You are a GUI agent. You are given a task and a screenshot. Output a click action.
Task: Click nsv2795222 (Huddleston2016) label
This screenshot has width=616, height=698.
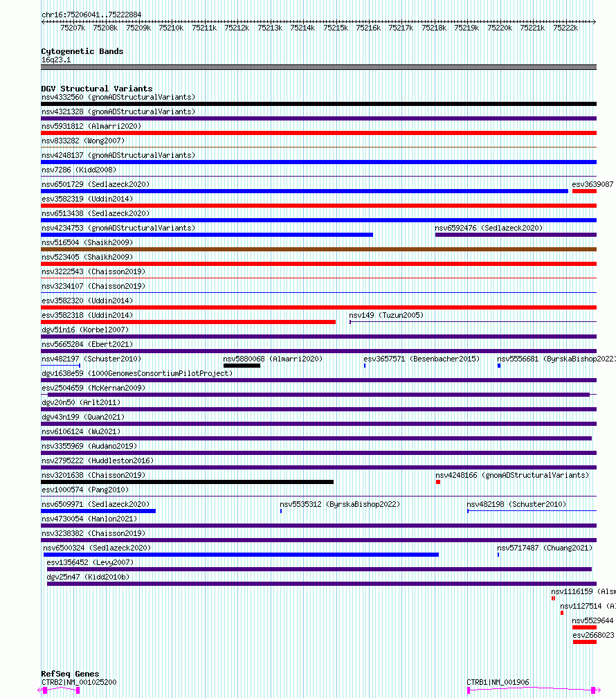pos(98,460)
